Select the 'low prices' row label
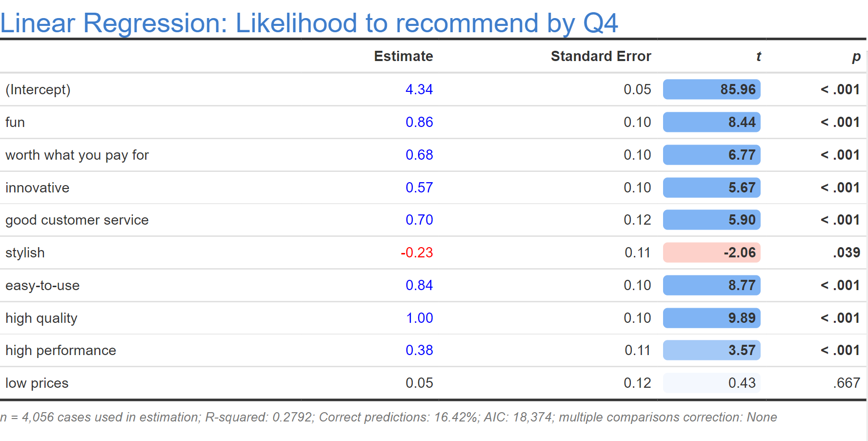Viewport: 868px width, 441px height. 37,383
